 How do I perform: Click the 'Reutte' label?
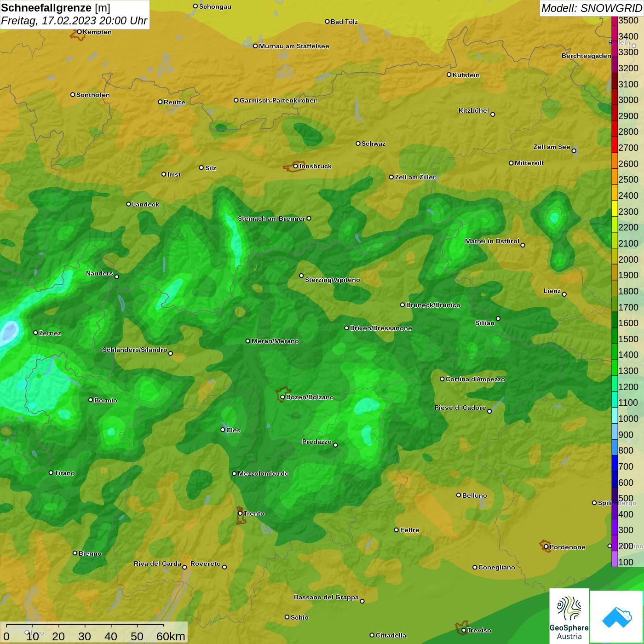click(x=174, y=102)
